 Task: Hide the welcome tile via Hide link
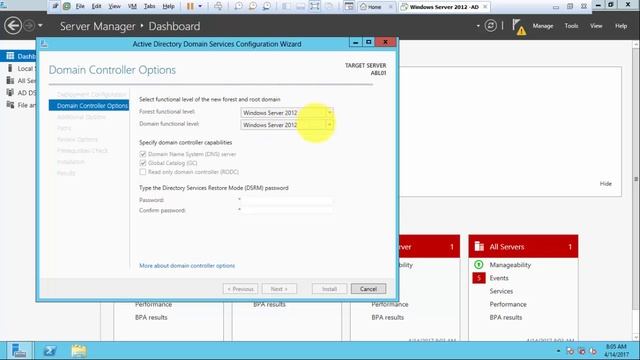coord(606,184)
